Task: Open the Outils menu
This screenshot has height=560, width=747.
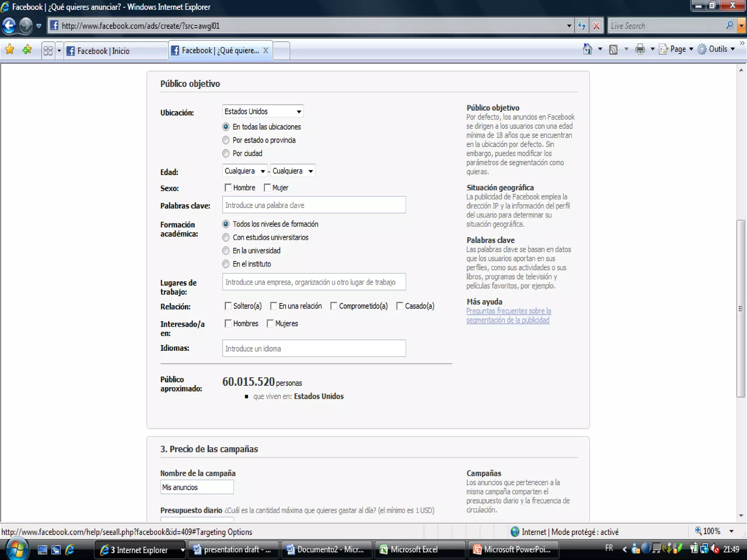Action: click(x=718, y=49)
